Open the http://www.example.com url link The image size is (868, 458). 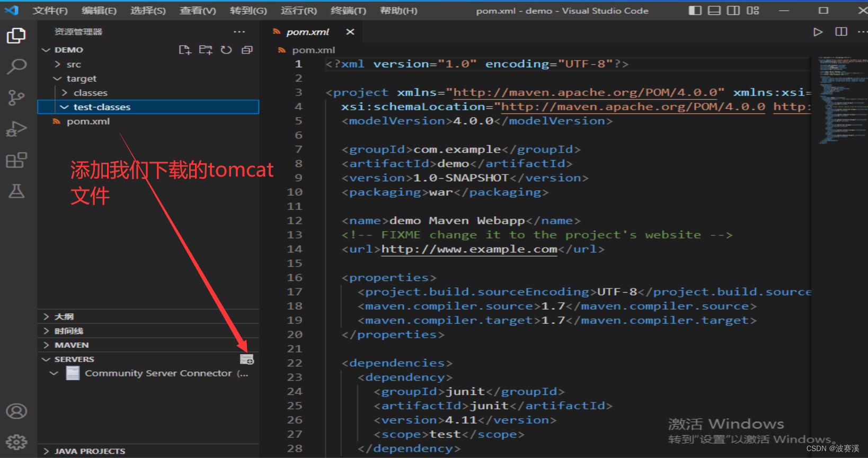tap(469, 249)
